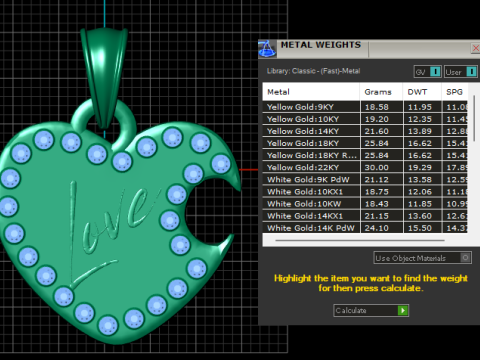Click the Calculate button

(x=371, y=310)
